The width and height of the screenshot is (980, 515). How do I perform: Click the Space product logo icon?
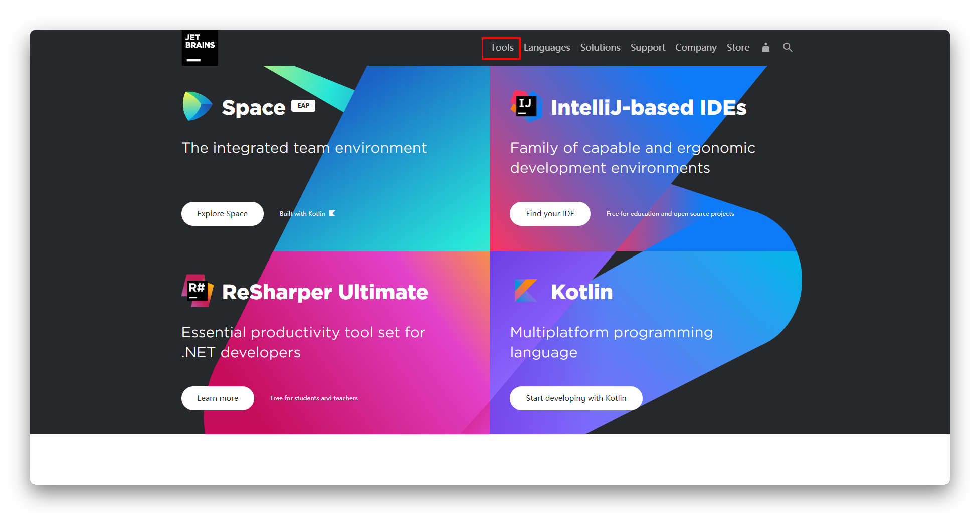point(198,106)
